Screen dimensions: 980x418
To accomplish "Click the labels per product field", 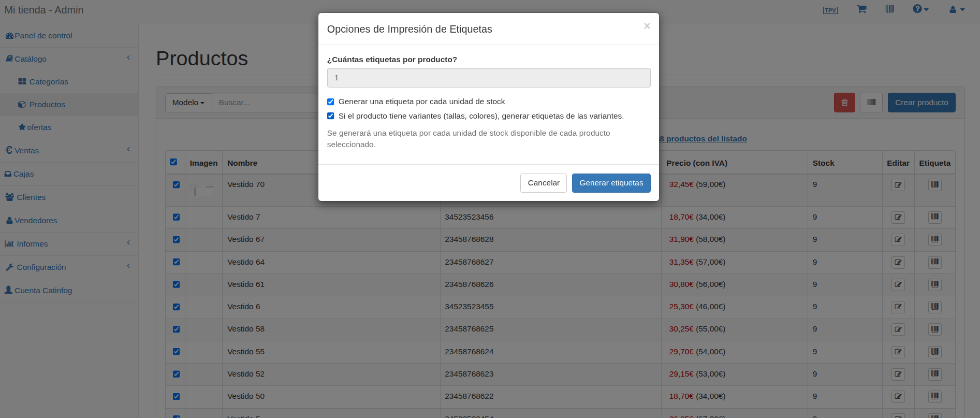I will coord(488,78).
